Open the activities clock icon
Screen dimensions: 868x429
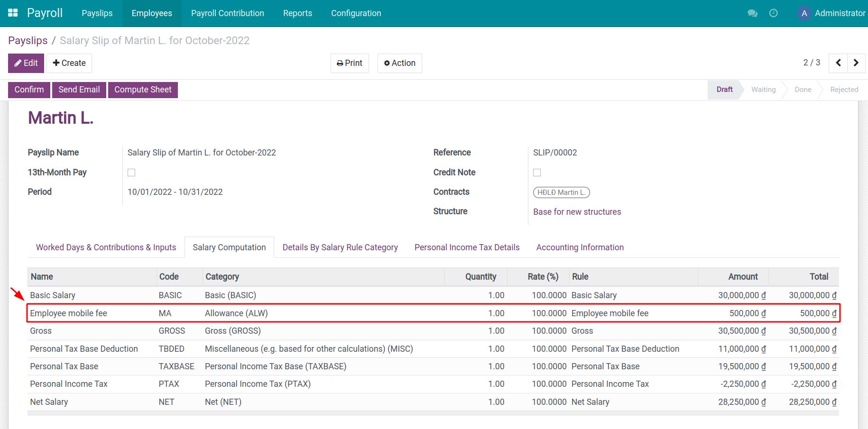(x=774, y=14)
